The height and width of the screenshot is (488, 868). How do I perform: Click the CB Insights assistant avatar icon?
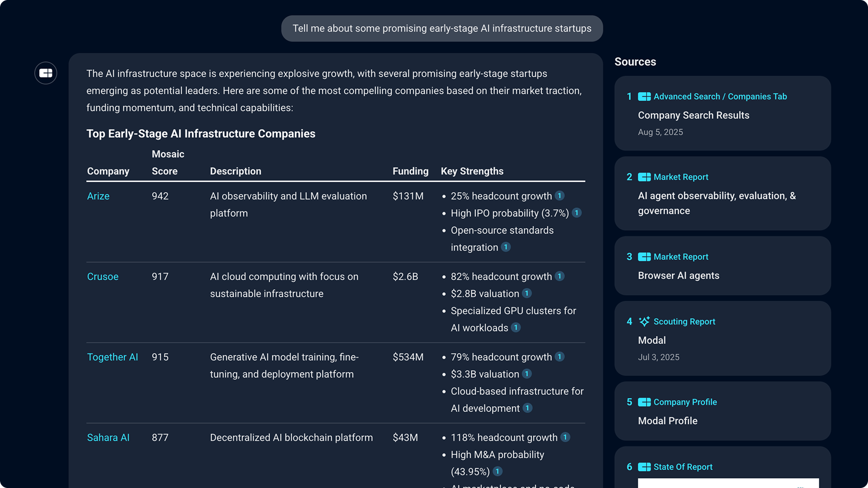tap(46, 73)
